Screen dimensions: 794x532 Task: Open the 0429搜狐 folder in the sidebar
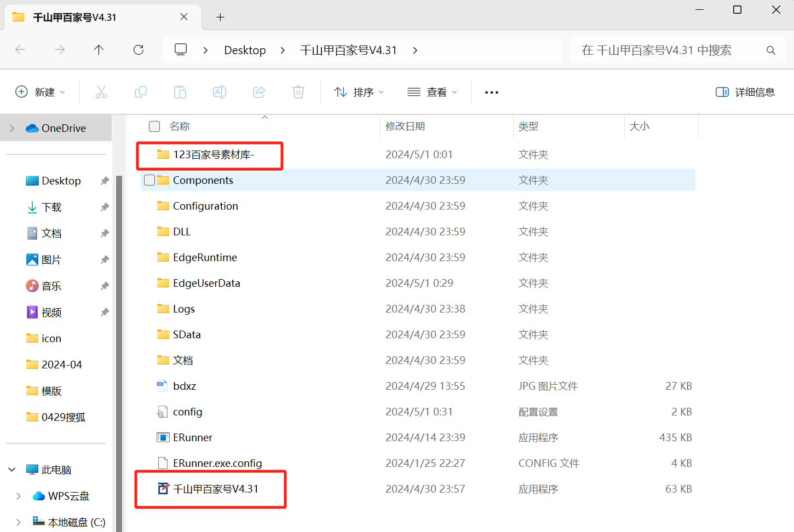click(56, 417)
